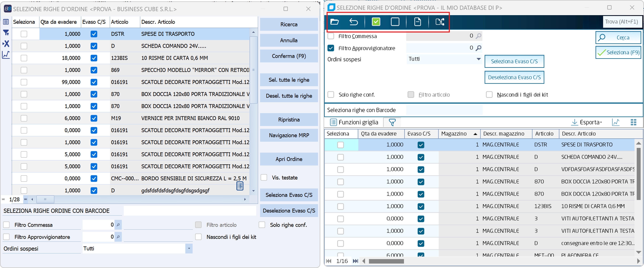This screenshot has height=268, width=644.
Task: Open the Ordini sospesi dropdown in the right window
Action: [478, 59]
